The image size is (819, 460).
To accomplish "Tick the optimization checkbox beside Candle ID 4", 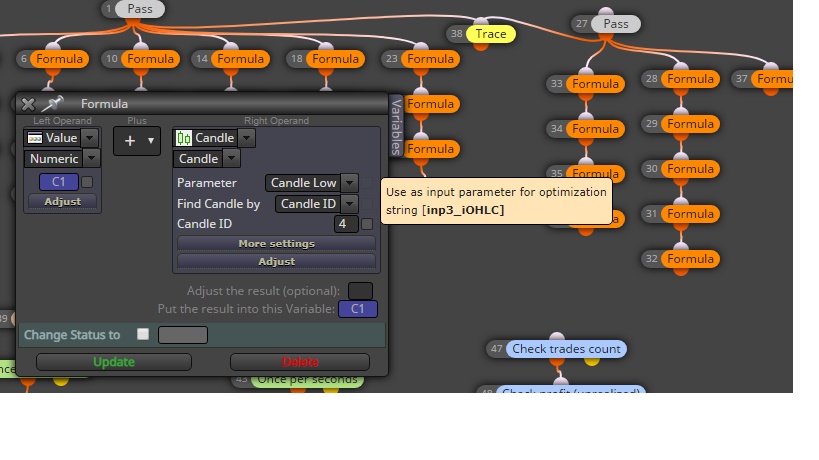I will (367, 224).
